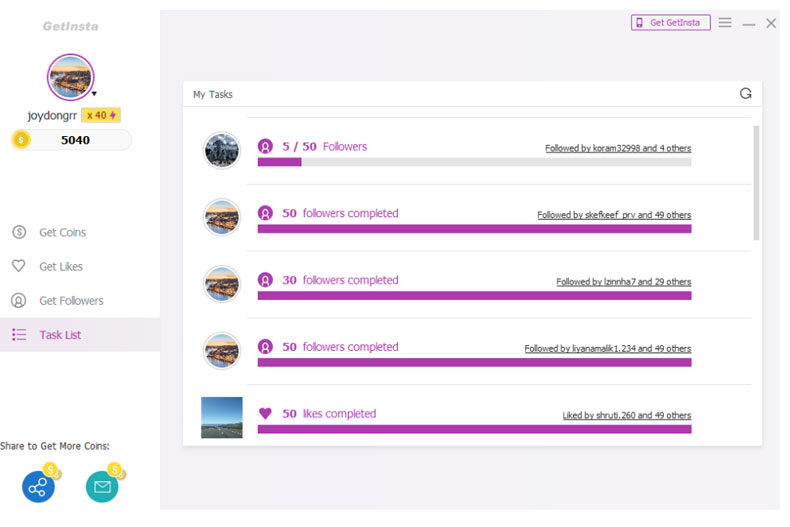Open the hamburger menu icon
790x527 pixels.
(725, 23)
